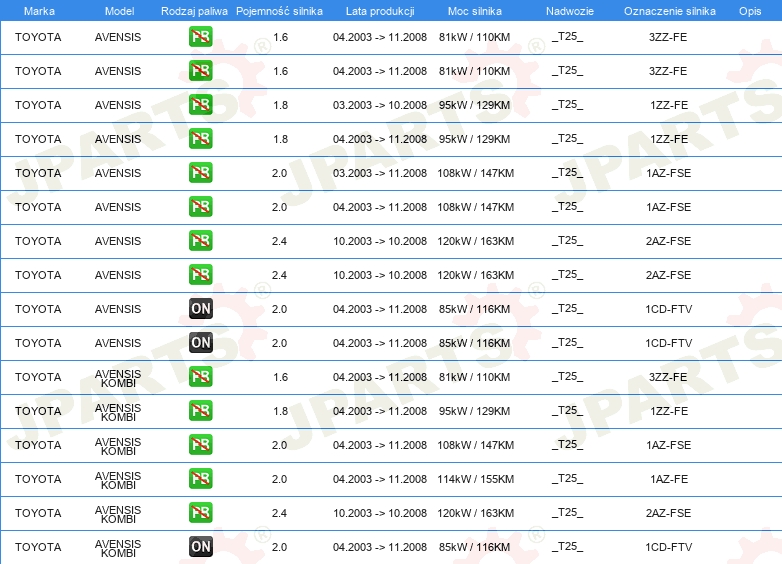
Task: Click 3ZZ-FE in the Avensis Kombi row
Action: 668,377
